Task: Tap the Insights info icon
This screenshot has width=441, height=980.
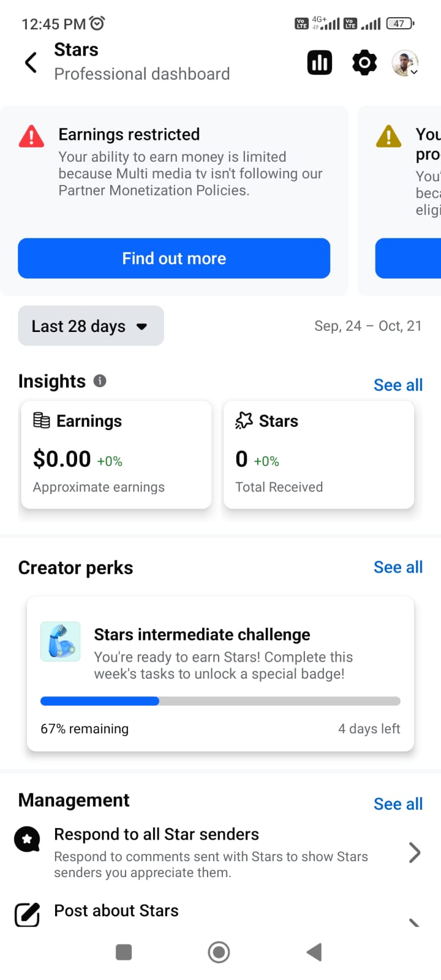Action: coord(100,381)
